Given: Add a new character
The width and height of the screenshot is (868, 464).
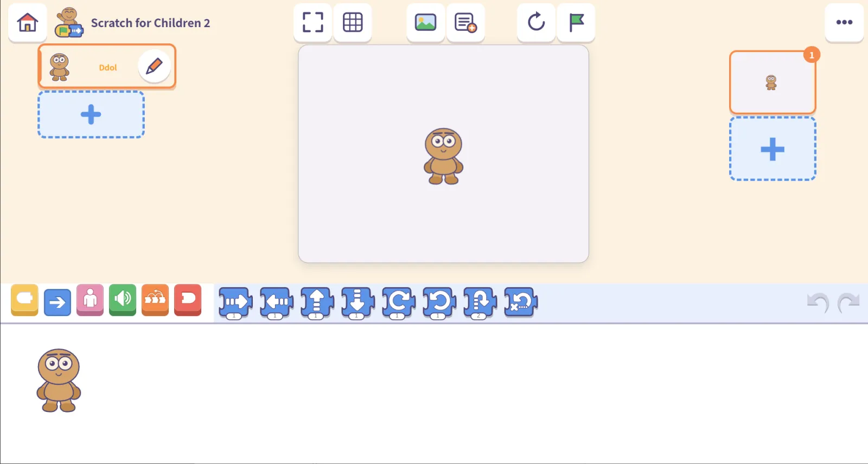Looking at the screenshot, I should click(91, 114).
